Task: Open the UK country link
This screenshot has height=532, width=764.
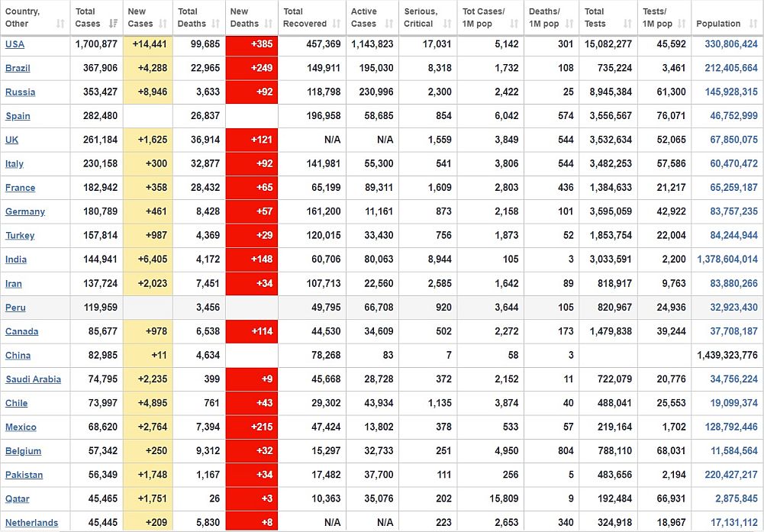Action: point(11,140)
